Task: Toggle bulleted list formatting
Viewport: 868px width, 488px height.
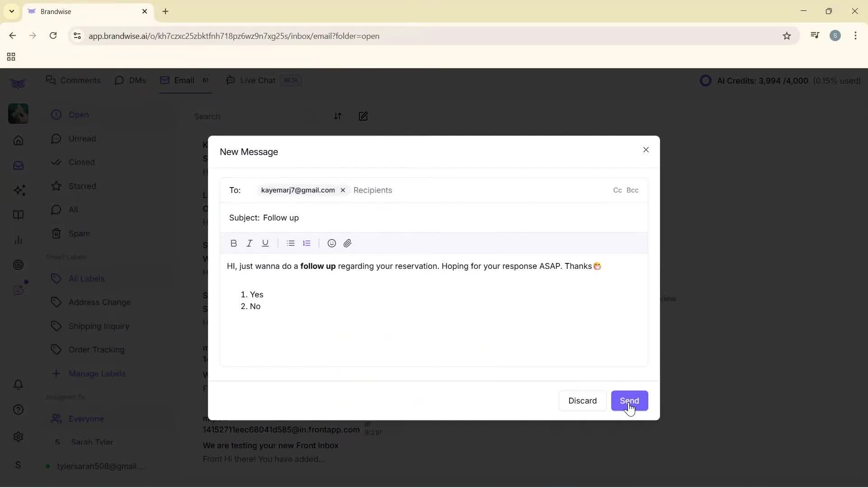Action: [291, 243]
